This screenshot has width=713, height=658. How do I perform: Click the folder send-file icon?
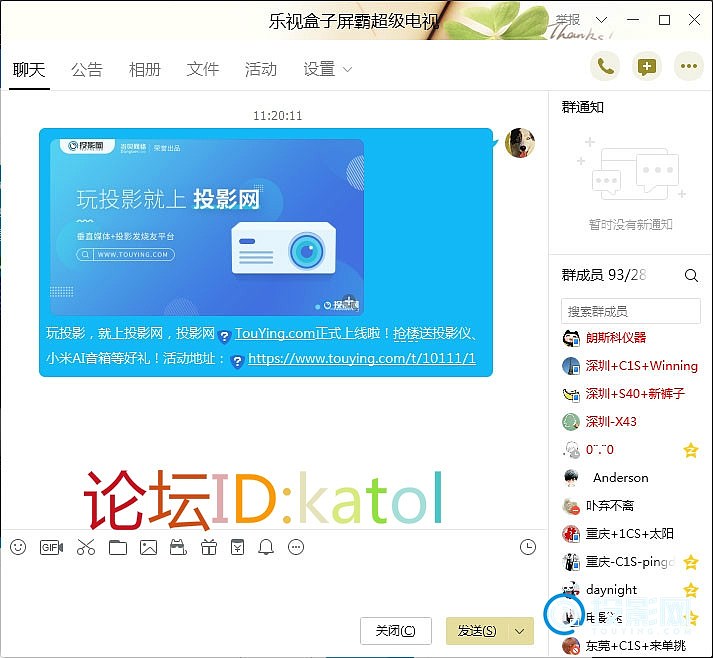click(x=118, y=547)
